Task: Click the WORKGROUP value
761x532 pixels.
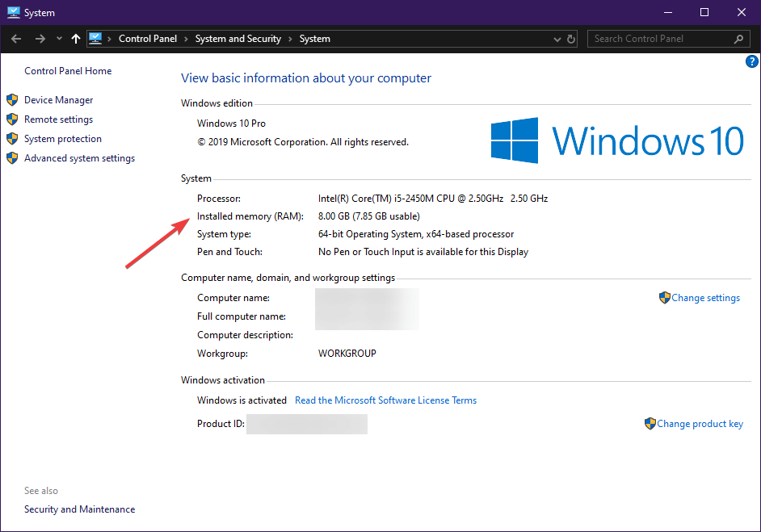Action: pyautogui.click(x=347, y=354)
